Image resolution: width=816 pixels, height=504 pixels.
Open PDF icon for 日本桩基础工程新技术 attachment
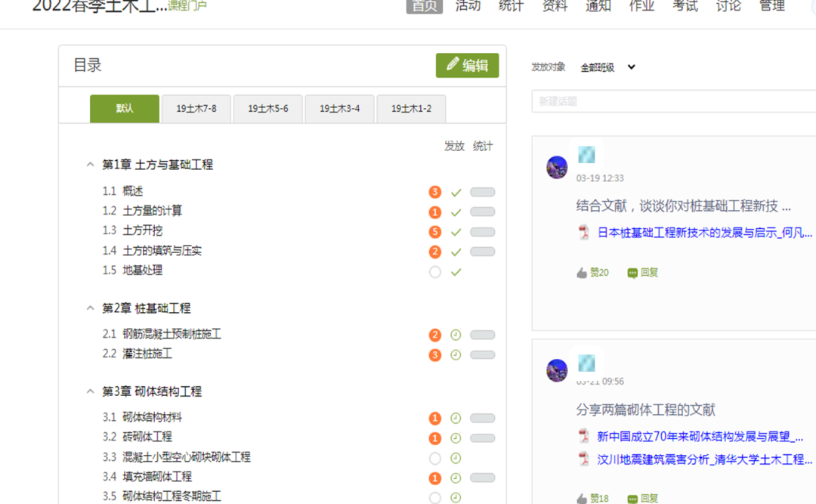click(x=584, y=233)
